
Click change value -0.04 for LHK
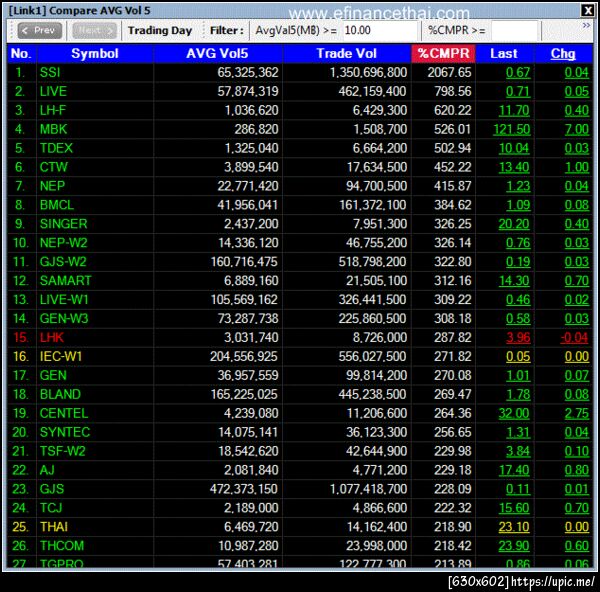click(x=574, y=338)
